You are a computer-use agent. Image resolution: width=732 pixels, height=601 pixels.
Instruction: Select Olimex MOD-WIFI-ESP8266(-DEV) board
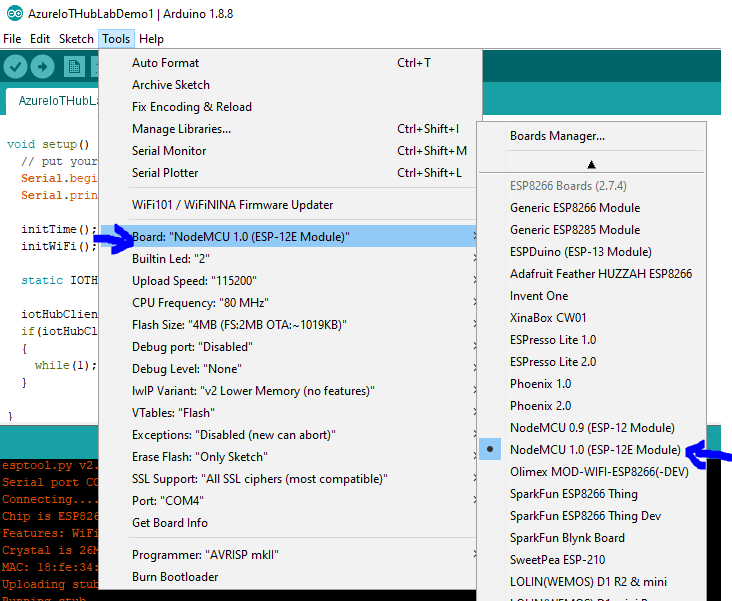pyautogui.click(x=591, y=471)
